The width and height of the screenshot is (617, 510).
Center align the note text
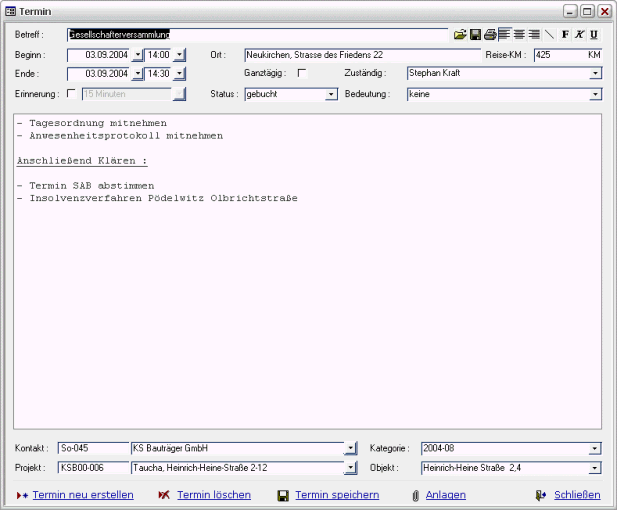pos(519,35)
